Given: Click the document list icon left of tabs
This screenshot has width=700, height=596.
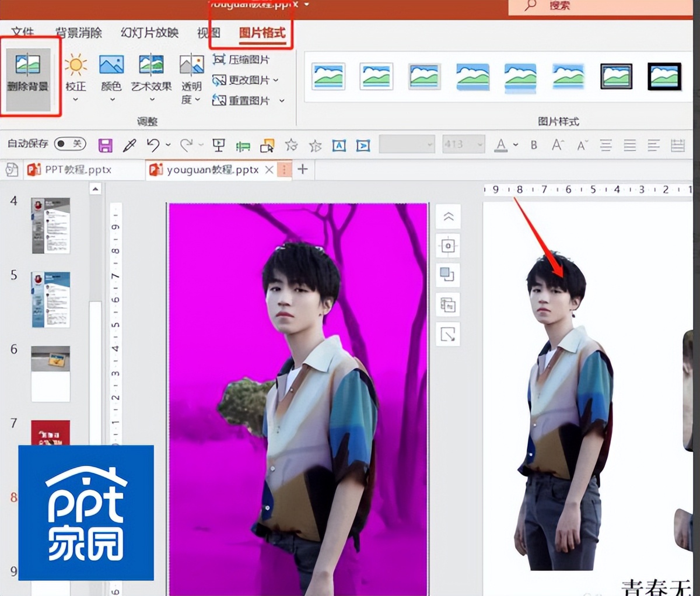Looking at the screenshot, I should click(x=12, y=170).
